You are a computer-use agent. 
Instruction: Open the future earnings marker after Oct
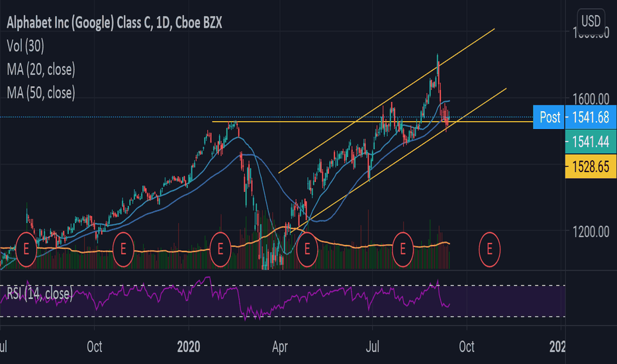pos(489,250)
